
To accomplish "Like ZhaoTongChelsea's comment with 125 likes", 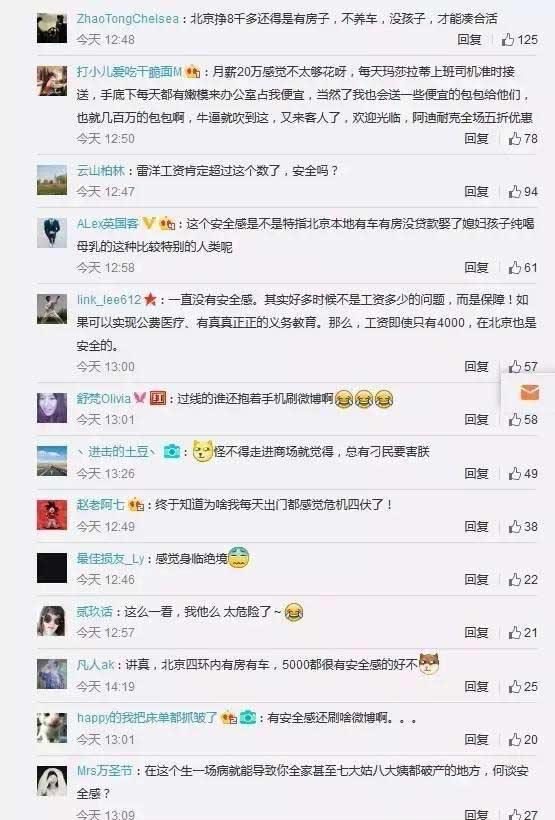I will pyautogui.click(x=519, y=40).
